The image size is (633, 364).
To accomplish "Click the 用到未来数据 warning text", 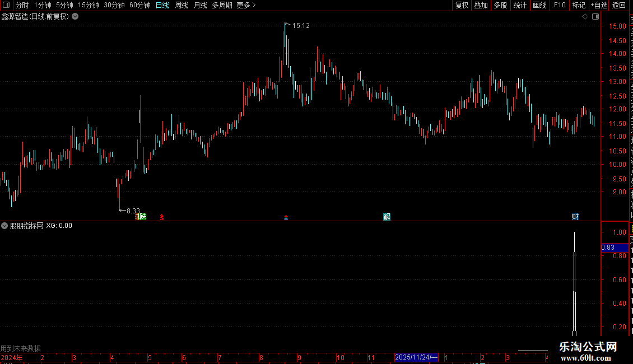I will point(21,348).
